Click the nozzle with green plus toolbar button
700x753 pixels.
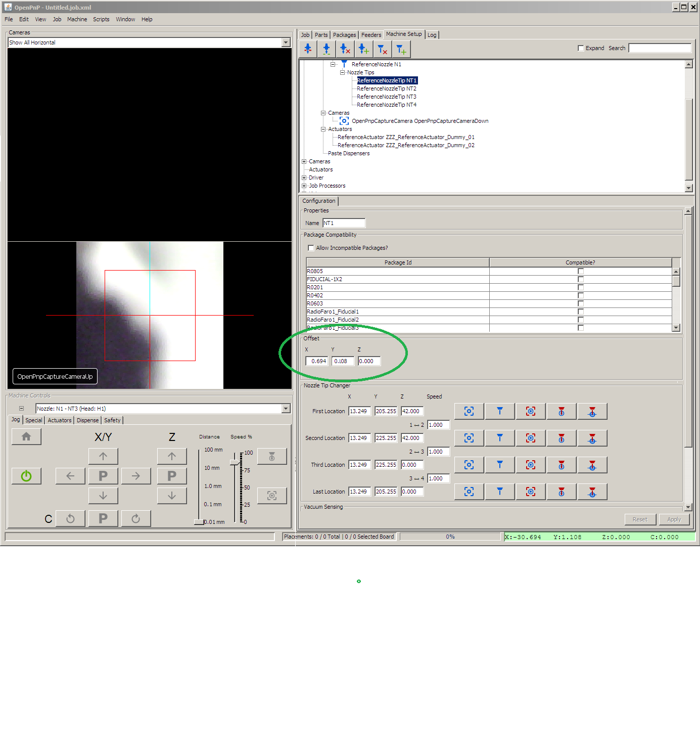(x=364, y=49)
